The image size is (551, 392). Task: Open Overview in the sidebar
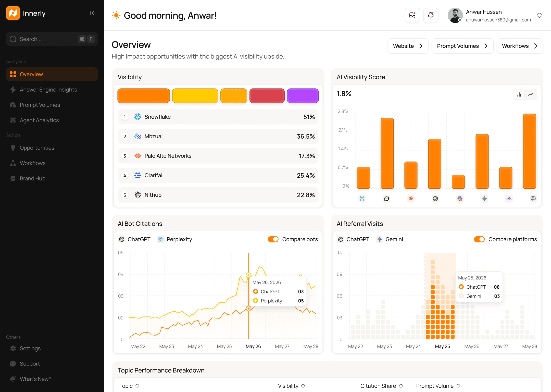coord(52,74)
